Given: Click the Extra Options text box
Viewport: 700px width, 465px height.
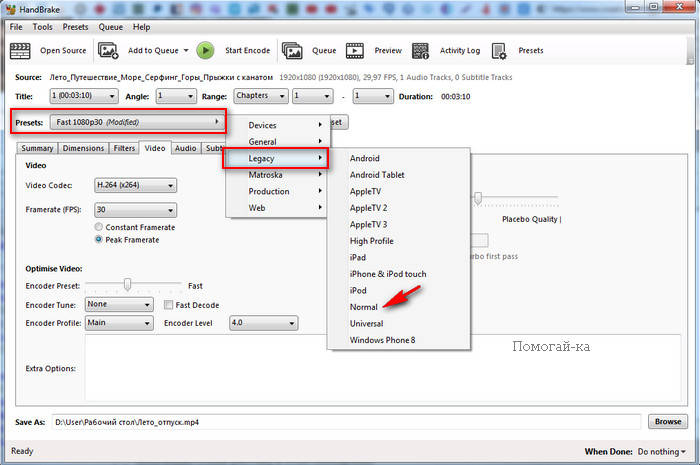Looking at the screenshot, I should [383, 368].
